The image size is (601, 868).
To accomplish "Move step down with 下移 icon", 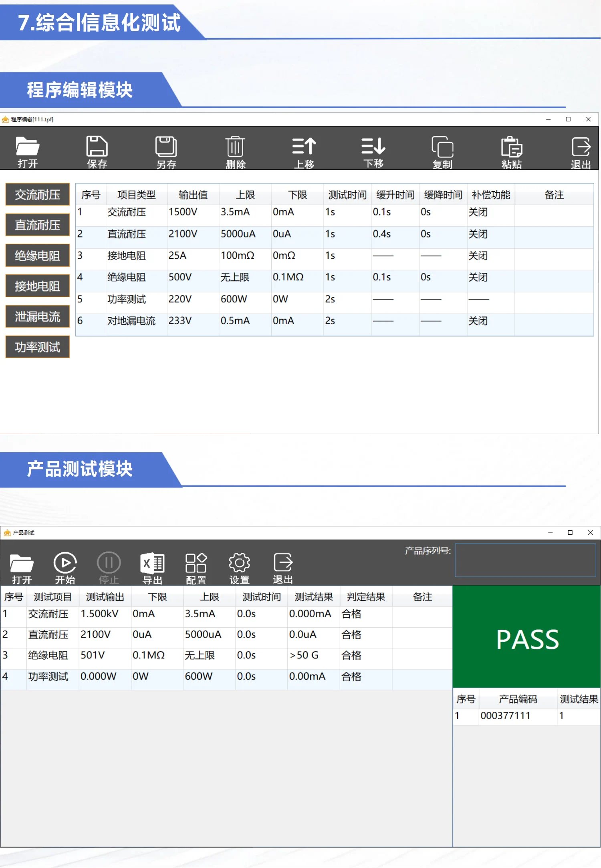I will (x=373, y=151).
